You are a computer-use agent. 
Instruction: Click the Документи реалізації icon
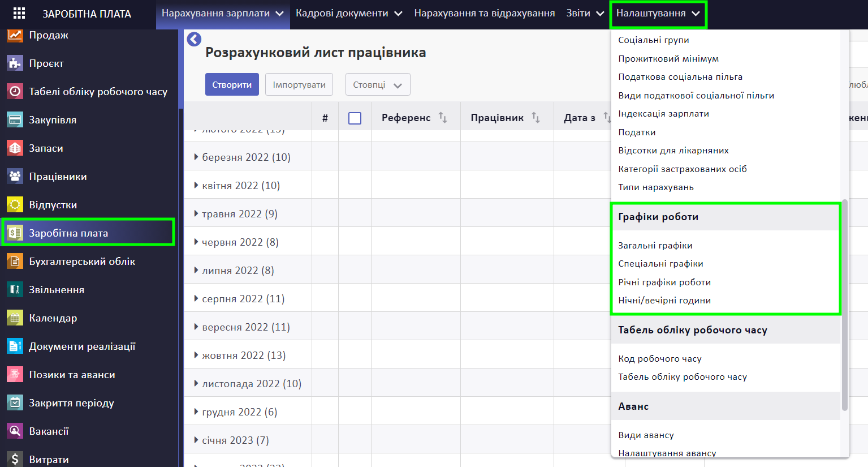pos(15,346)
